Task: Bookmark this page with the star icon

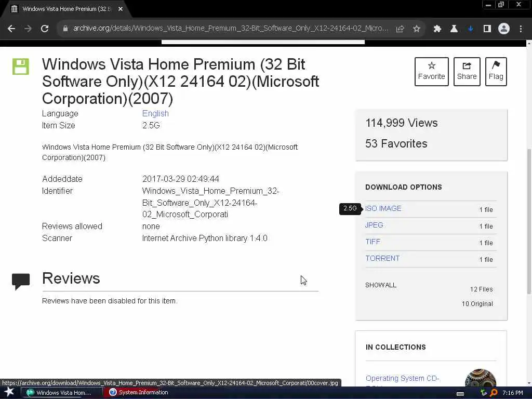Action: click(417, 29)
